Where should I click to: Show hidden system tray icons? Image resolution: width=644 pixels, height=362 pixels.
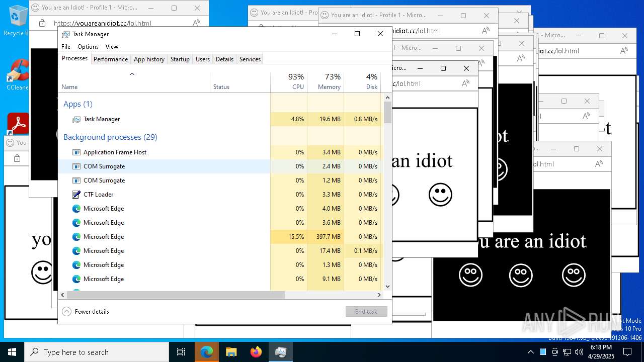530,352
